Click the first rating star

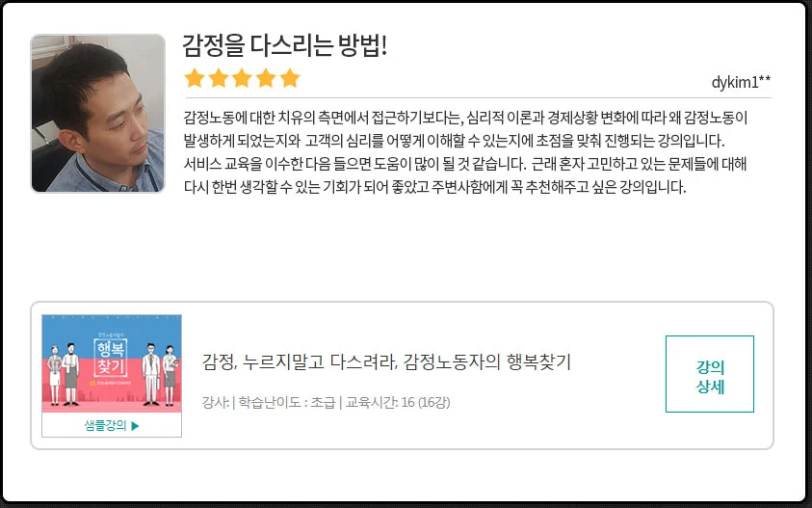pos(195,78)
